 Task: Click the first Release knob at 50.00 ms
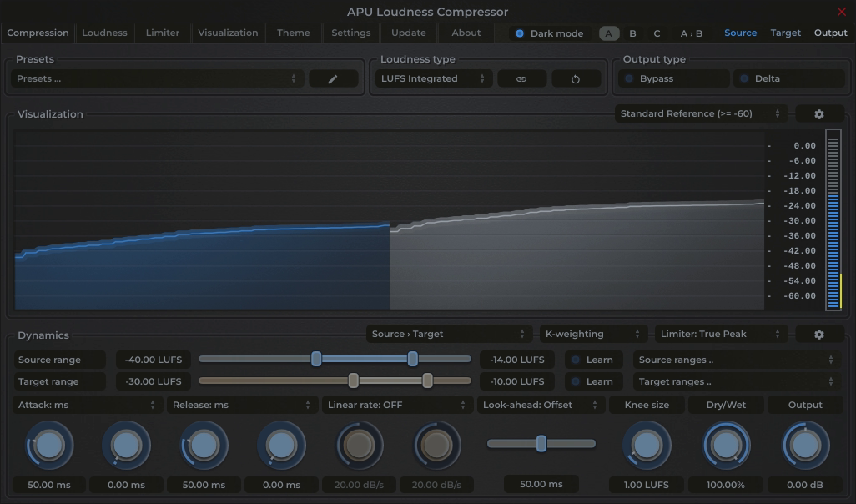[x=204, y=446]
